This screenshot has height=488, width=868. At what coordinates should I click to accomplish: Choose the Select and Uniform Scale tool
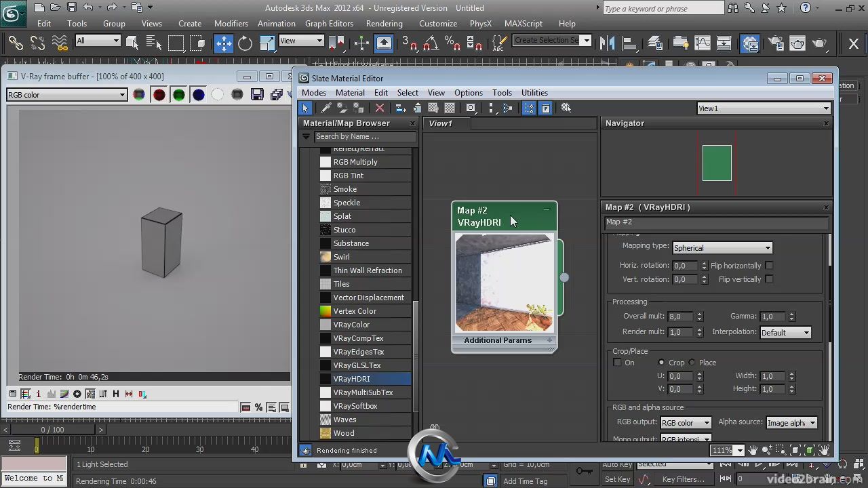[267, 43]
